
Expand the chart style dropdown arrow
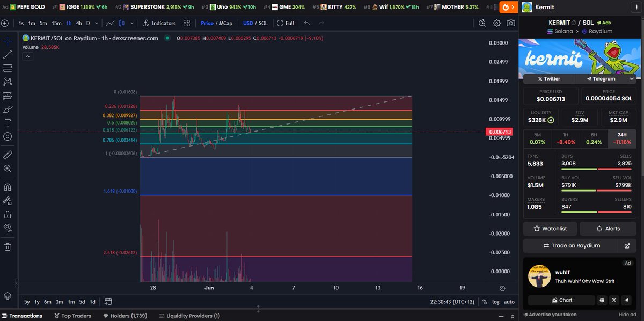coord(132,23)
